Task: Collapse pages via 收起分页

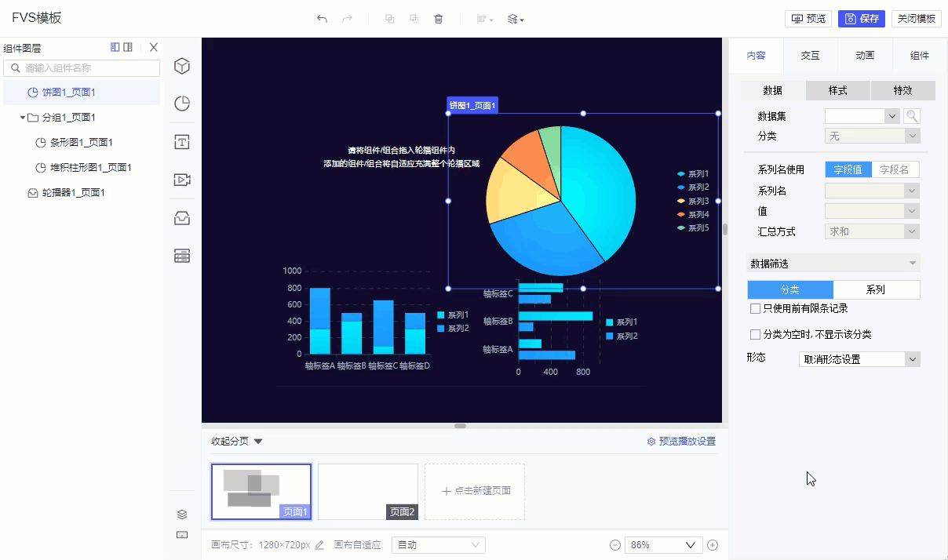Action: coord(237,442)
